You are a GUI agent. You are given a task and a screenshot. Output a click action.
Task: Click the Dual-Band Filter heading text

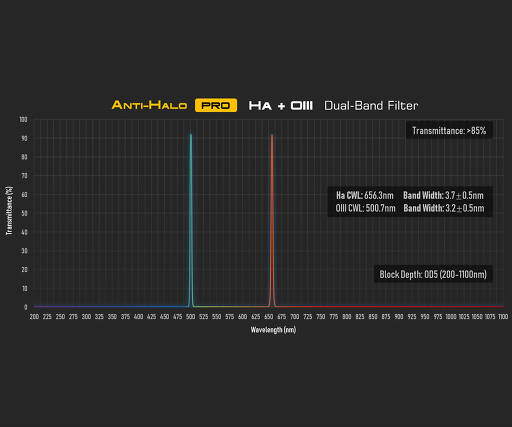coord(371,106)
